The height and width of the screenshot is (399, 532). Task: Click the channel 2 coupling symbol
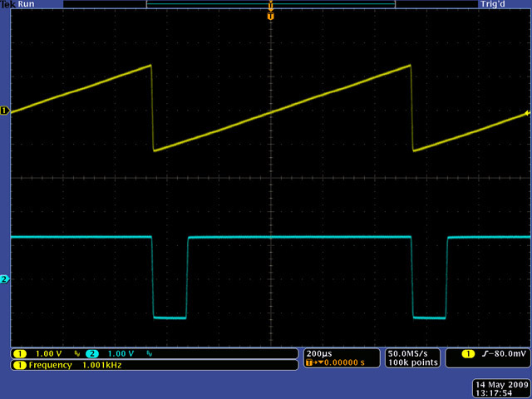tap(150, 353)
